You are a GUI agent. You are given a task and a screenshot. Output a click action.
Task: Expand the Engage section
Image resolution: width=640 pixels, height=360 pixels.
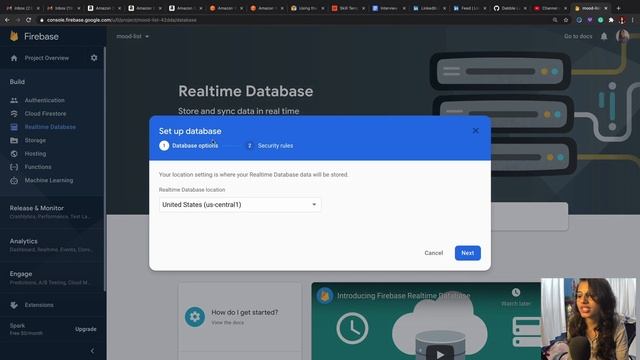51,278
